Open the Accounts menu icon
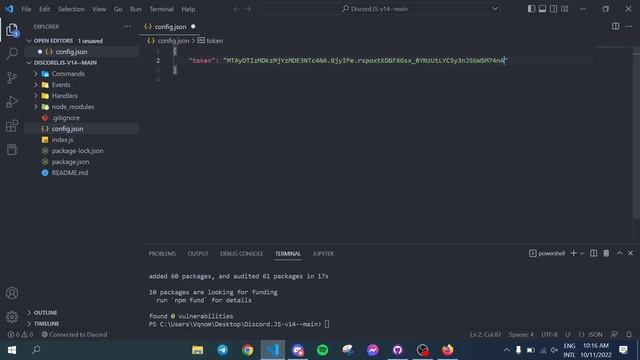This screenshot has width=640, height=360. (x=12, y=293)
